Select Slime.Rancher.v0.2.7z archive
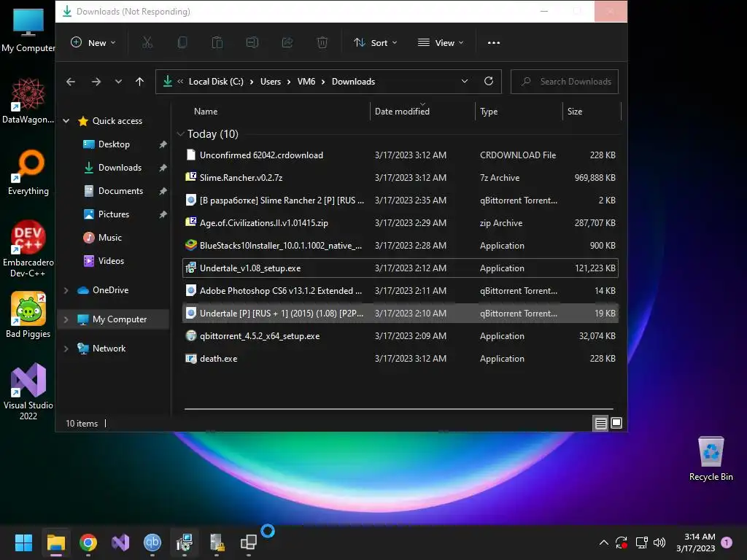Viewport: 747px width, 560px height. tap(400, 178)
